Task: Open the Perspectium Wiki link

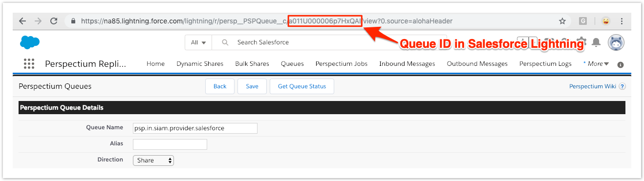Action: [593, 86]
